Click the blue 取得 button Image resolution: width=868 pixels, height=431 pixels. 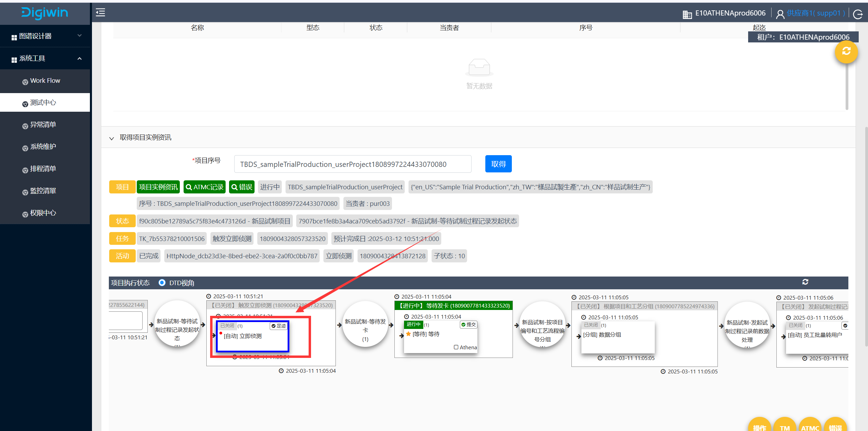click(498, 164)
